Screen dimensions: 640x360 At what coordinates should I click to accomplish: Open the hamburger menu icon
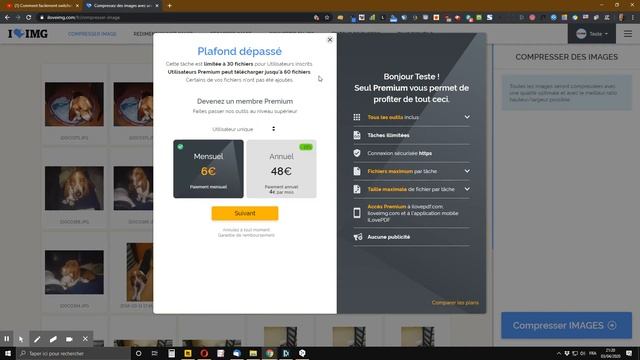point(628,34)
